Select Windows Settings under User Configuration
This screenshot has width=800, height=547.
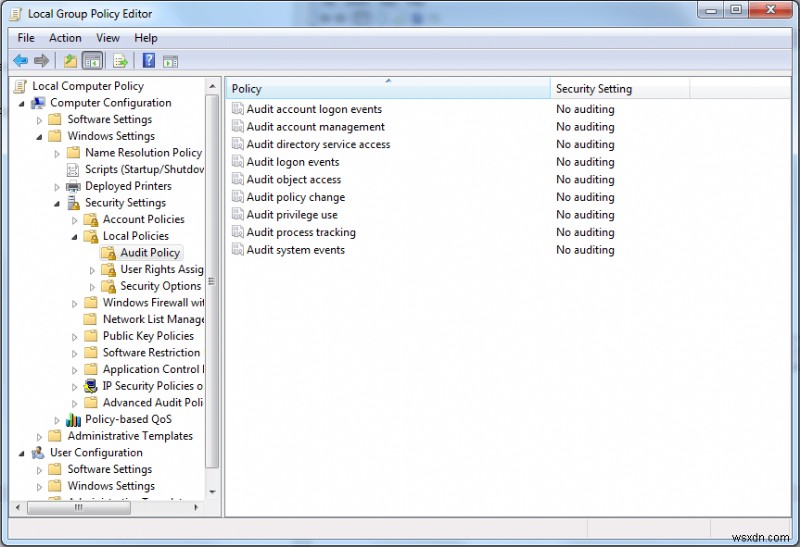pyautogui.click(x=111, y=486)
